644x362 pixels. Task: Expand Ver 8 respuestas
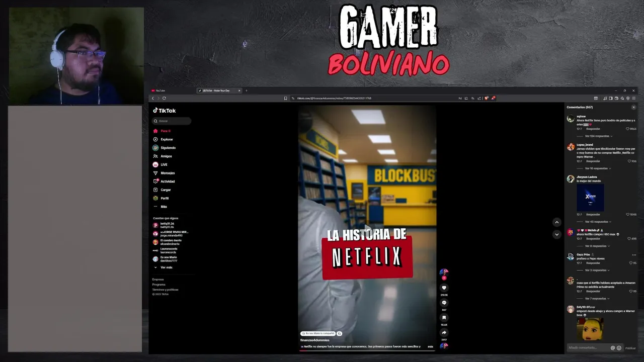[x=596, y=246]
